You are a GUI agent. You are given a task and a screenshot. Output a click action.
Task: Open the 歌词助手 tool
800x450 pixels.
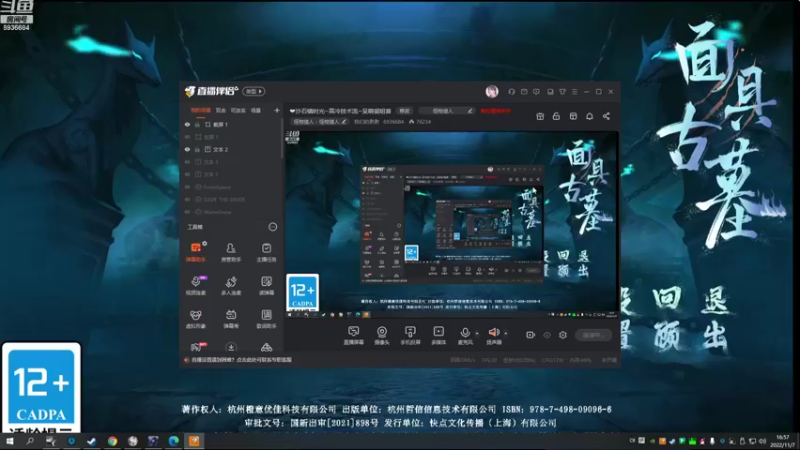(266, 319)
